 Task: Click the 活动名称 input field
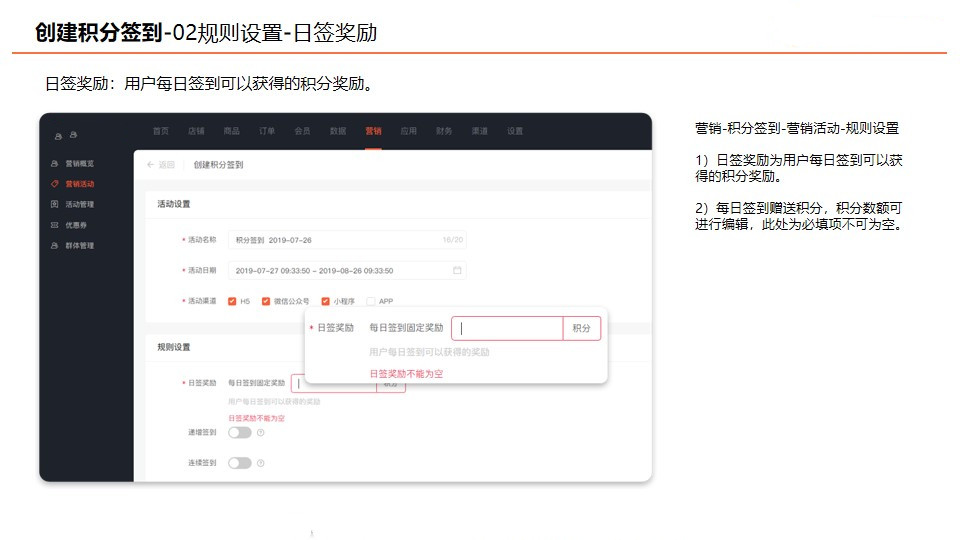point(347,239)
